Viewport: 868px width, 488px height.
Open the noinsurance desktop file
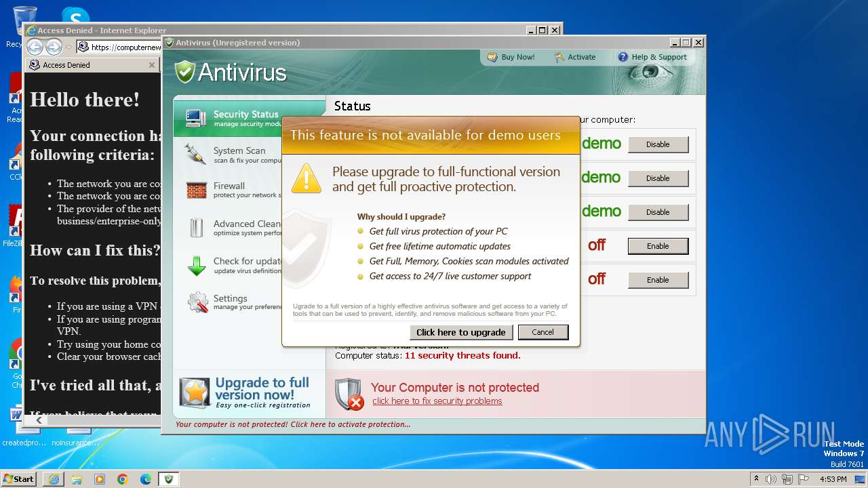75,436
